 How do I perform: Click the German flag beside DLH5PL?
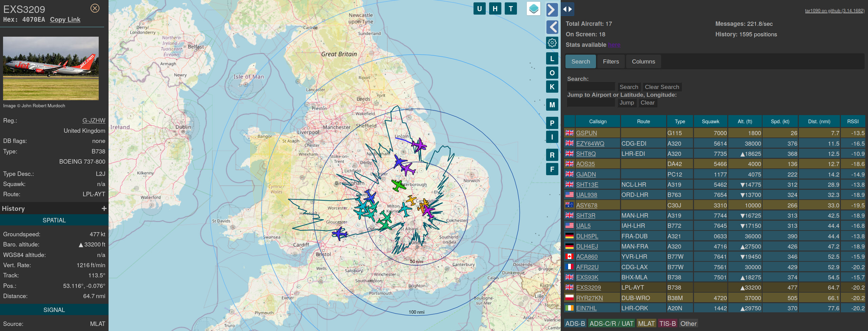coord(570,236)
